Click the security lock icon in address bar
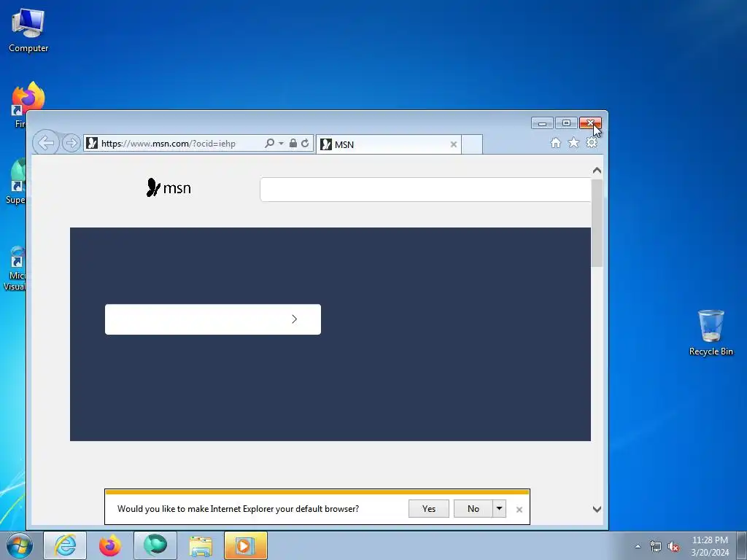The width and height of the screenshot is (747, 560). (293, 143)
